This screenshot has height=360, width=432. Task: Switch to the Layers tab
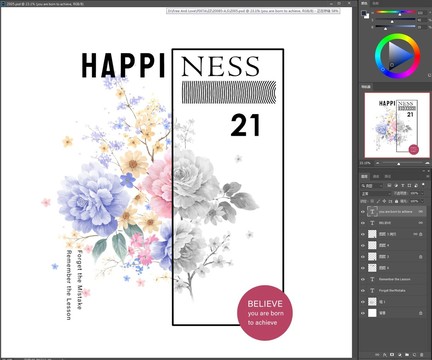coord(365,176)
